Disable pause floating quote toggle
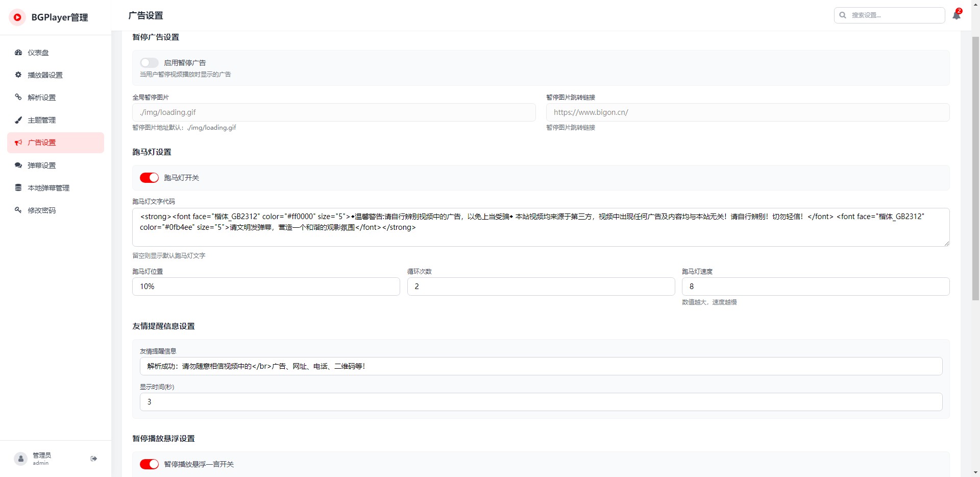Viewport: 980px width, 477px height. pyautogui.click(x=149, y=464)
